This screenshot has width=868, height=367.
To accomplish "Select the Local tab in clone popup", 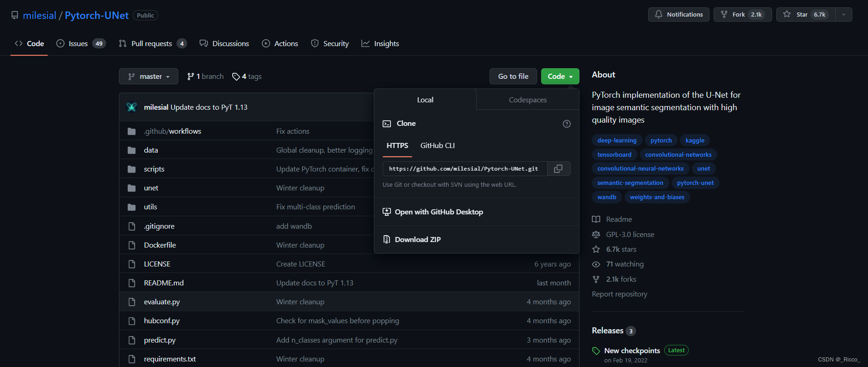I will (x=425, y=100).
